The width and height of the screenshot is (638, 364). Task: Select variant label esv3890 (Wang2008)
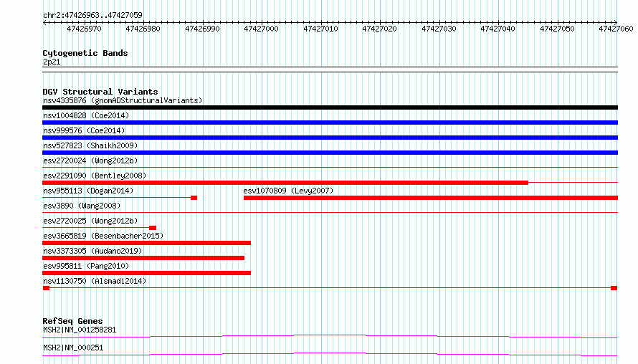[x=82, y=206]
